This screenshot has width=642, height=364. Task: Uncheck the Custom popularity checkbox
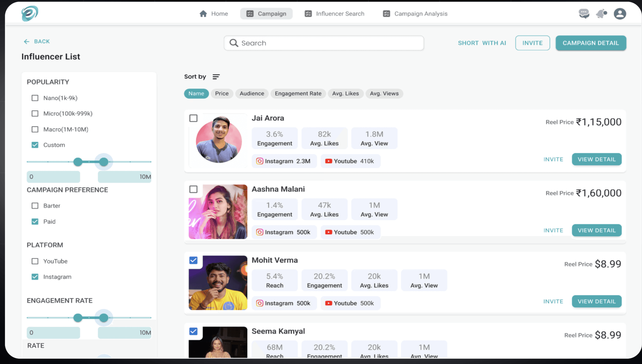point(35,145)
